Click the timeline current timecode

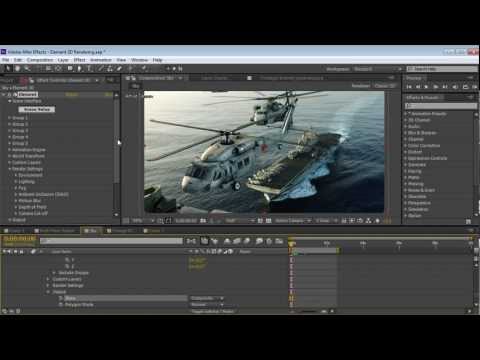pyautogui.click(x=19, y=238)
